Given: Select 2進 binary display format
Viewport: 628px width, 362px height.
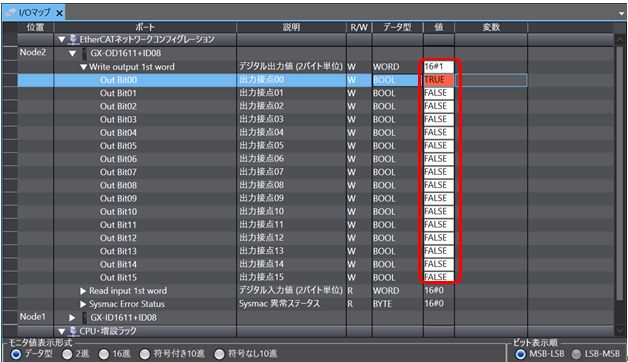Looking at the screenshot, I should click(x=67, y=354).
